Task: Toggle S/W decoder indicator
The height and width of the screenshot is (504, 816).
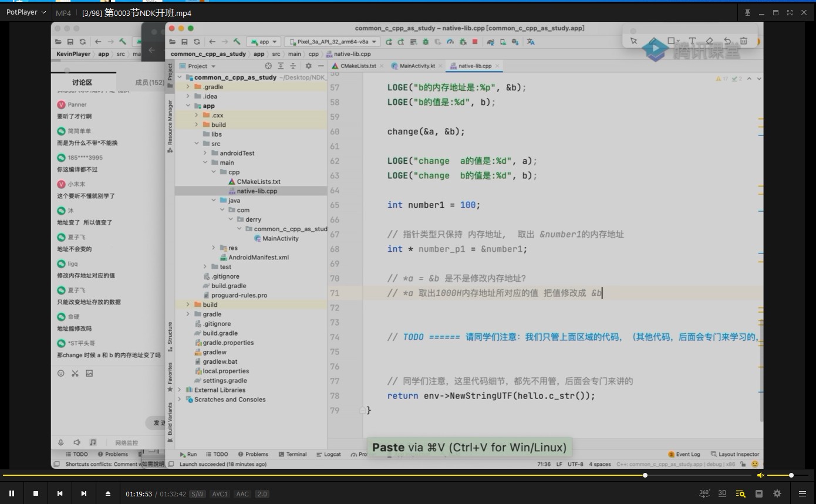Action: [197, 494]
